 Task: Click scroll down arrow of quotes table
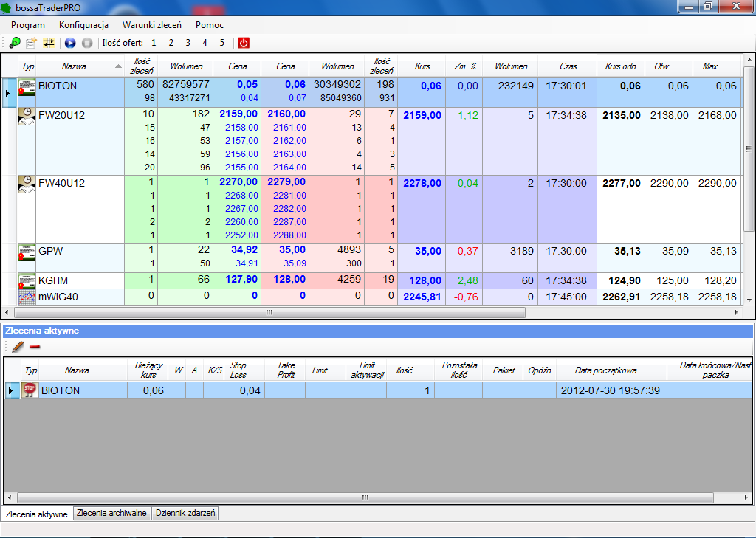749,300
